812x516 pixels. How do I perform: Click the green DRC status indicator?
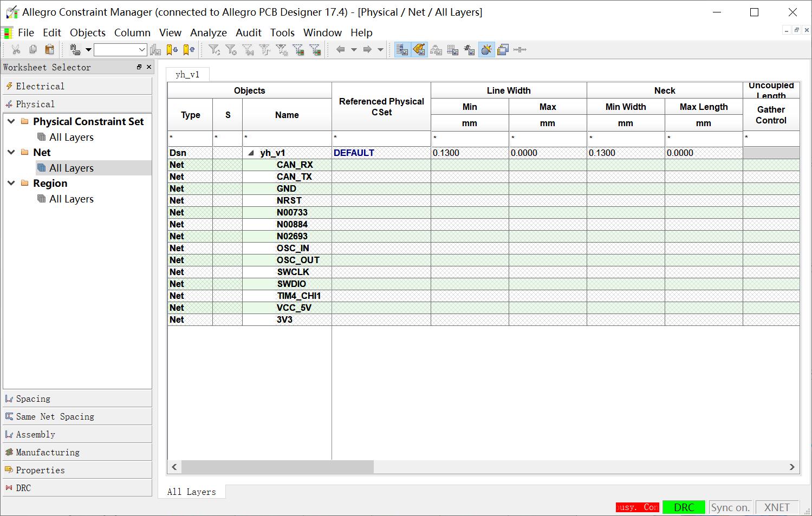684,507
